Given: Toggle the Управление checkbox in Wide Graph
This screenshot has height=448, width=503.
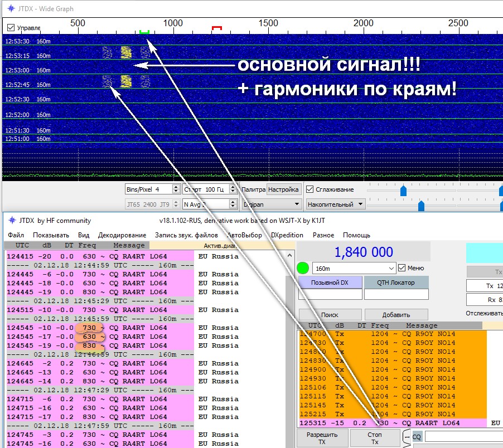Looking at the screenshot, I should (11, 28).
